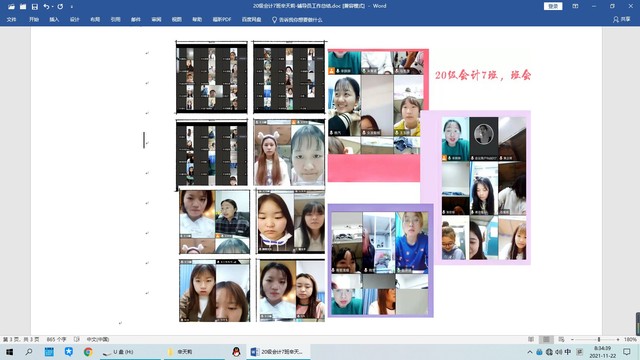The width and height of the screenshot is (640, 360).
Task: Click the 中 input method indicator
Action: (x=568, y=352)
